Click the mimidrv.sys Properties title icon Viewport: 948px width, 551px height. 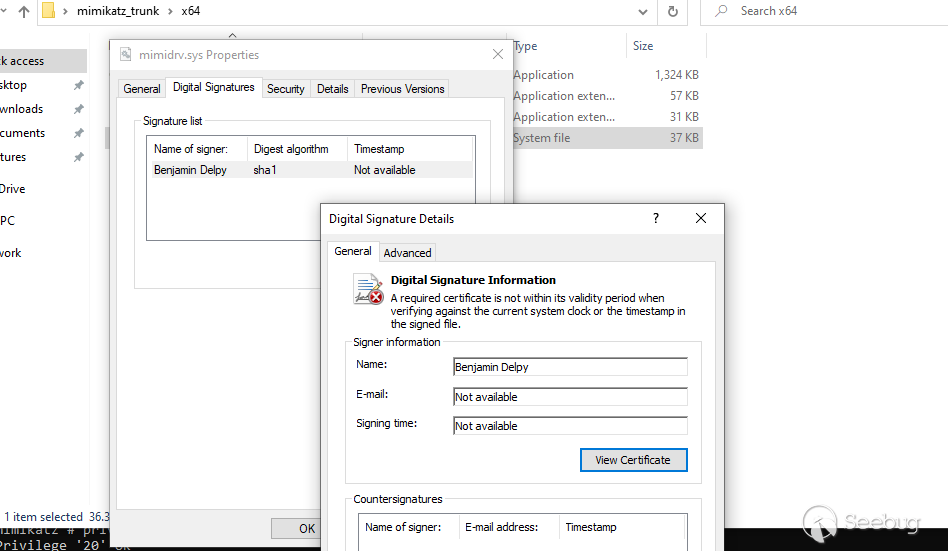125,55
